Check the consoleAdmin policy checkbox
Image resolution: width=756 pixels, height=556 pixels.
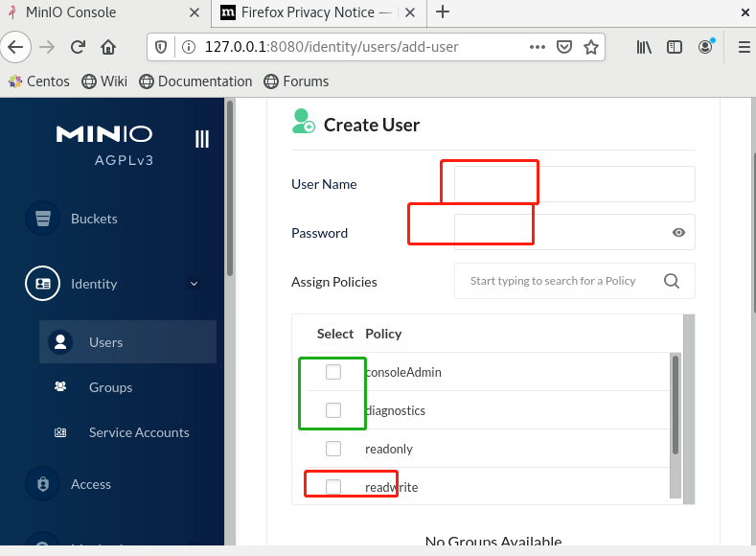tap(333, 372)
